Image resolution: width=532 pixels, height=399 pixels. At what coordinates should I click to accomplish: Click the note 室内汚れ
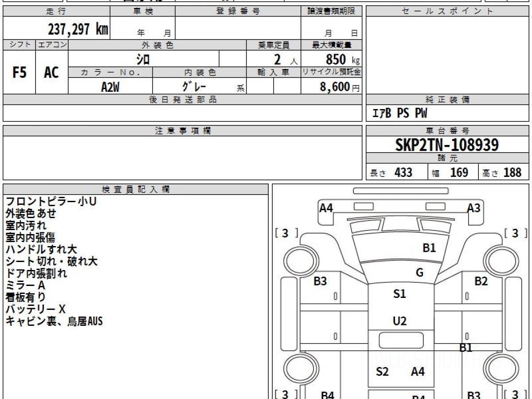[x=26, y=225]
